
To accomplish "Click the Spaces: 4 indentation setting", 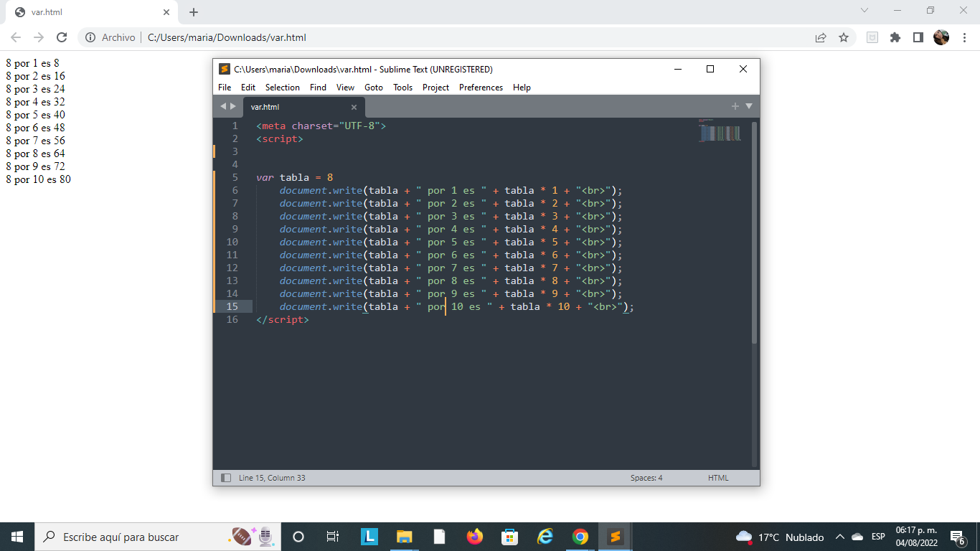I will click(646, 478).
